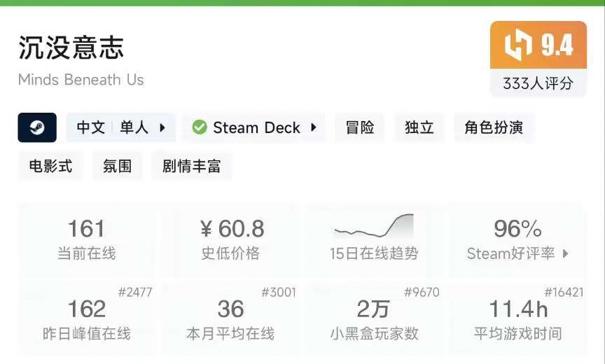605x364 pixels.
Task: Select the 独立 genre tag
Action: [419, 127]
